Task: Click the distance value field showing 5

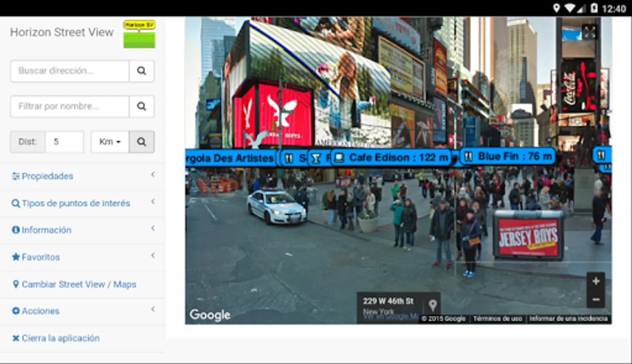Action: 64,142
